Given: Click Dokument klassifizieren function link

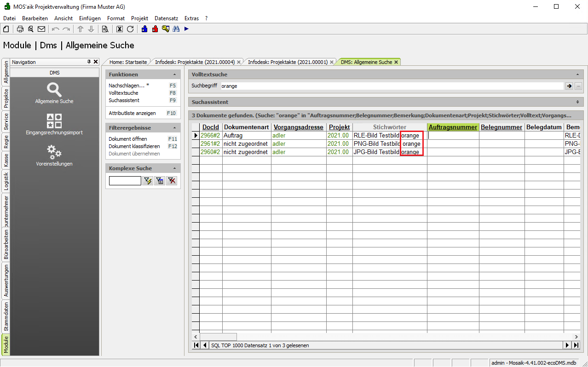Looking at the screenshot, I should pyautogui.click(x=134, y=146).
